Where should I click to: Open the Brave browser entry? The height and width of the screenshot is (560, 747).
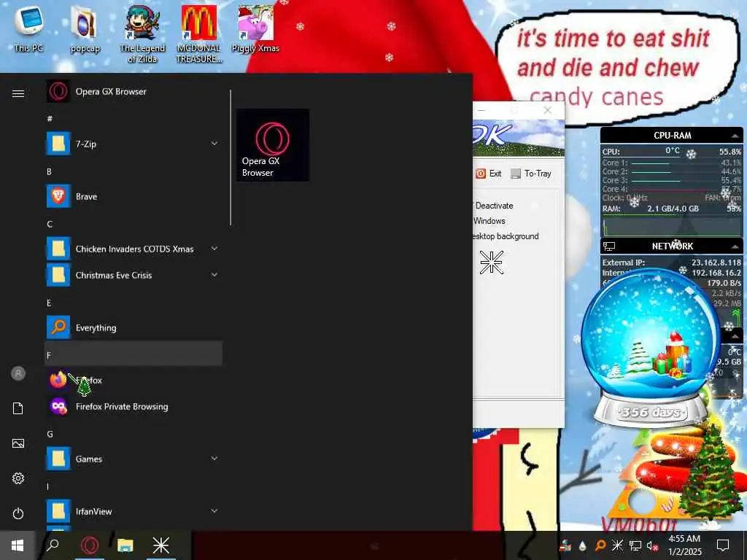133,196
